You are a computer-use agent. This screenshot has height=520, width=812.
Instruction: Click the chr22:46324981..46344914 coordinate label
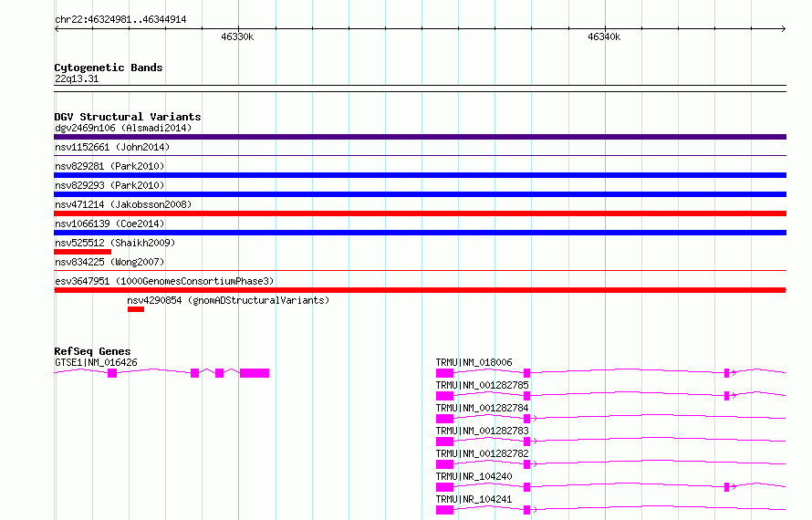[120, 20]
